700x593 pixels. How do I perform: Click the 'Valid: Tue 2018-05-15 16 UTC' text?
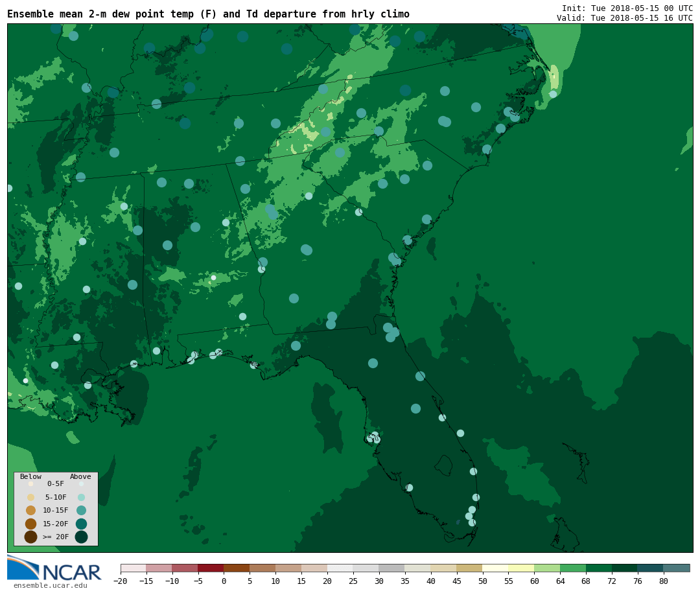[625, 18]
